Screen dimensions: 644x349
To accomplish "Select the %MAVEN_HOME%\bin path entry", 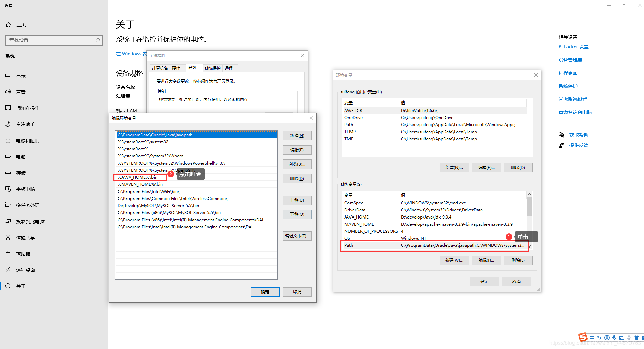I will [x=197, y=184].
